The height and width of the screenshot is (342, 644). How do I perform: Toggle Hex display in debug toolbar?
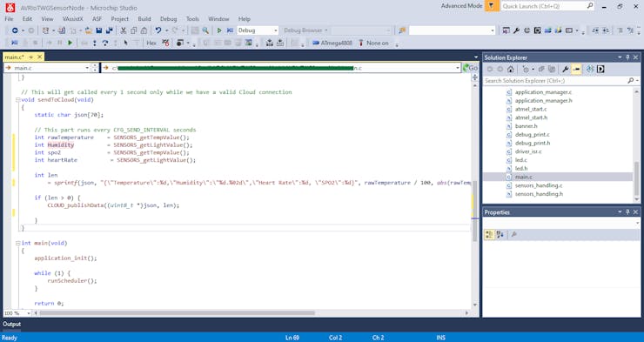(x=151, y=43)
